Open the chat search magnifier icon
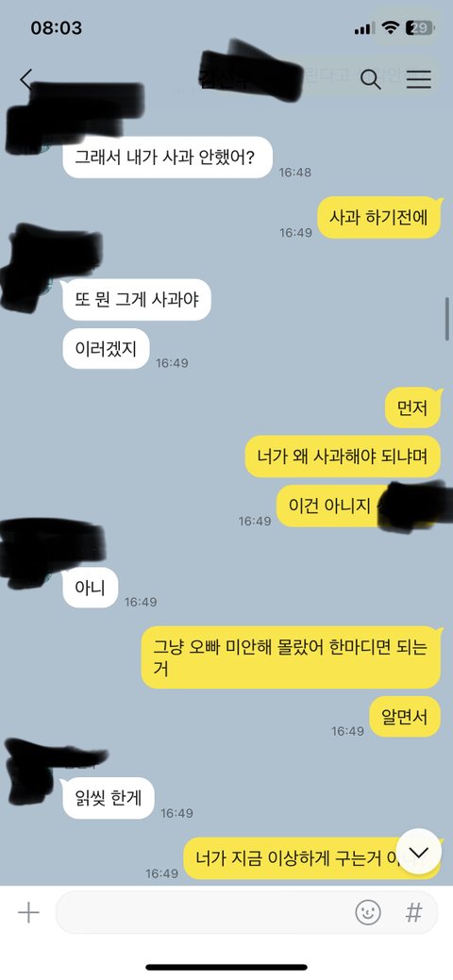 [x=370, y=79]
